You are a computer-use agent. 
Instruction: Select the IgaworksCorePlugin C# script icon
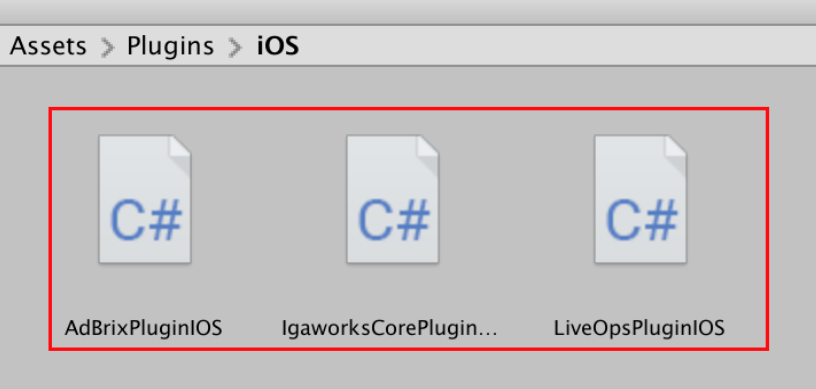click(393, 199)
